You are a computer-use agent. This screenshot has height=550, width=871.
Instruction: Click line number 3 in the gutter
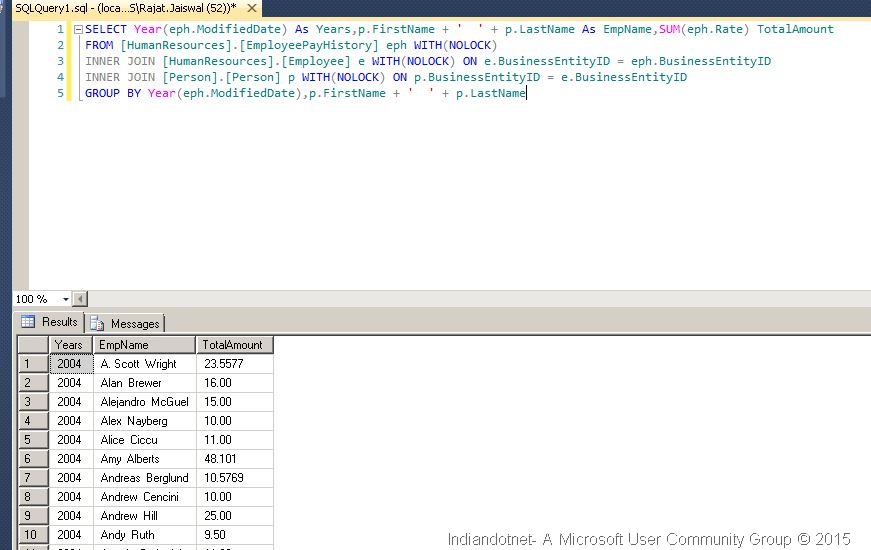(60, 61)
